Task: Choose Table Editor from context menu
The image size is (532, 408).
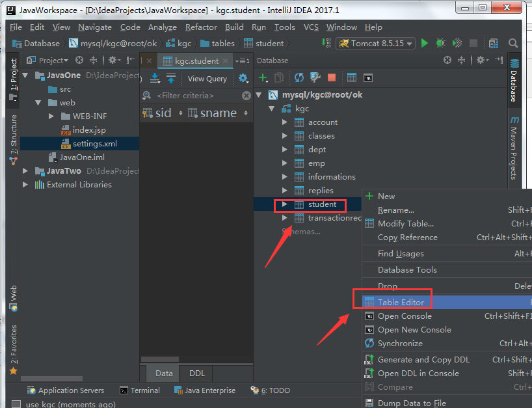Action: (447, 302)
